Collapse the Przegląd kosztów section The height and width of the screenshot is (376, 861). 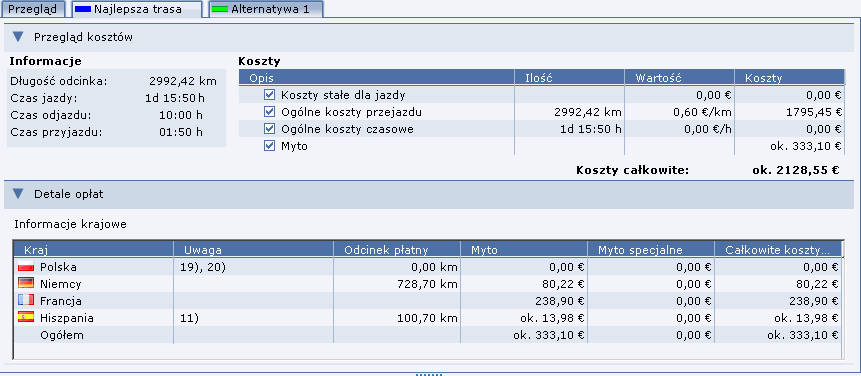[x=19, y=37]
